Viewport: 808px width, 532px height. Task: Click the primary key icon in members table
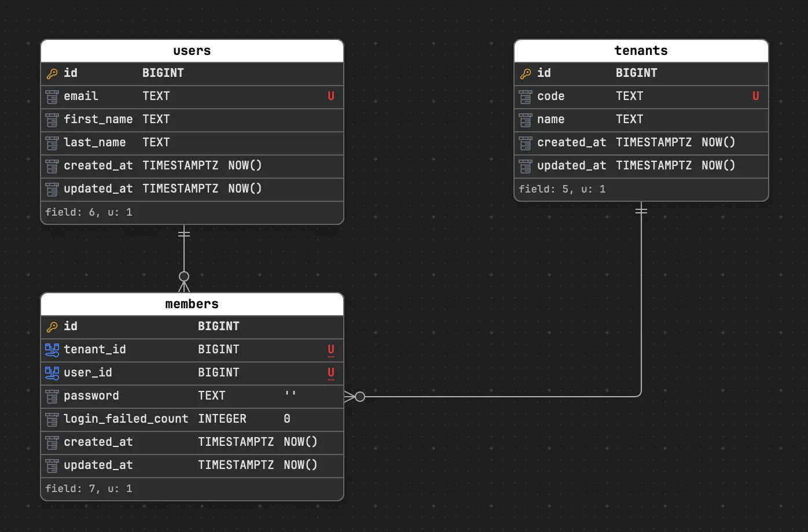tap(52, 327)
